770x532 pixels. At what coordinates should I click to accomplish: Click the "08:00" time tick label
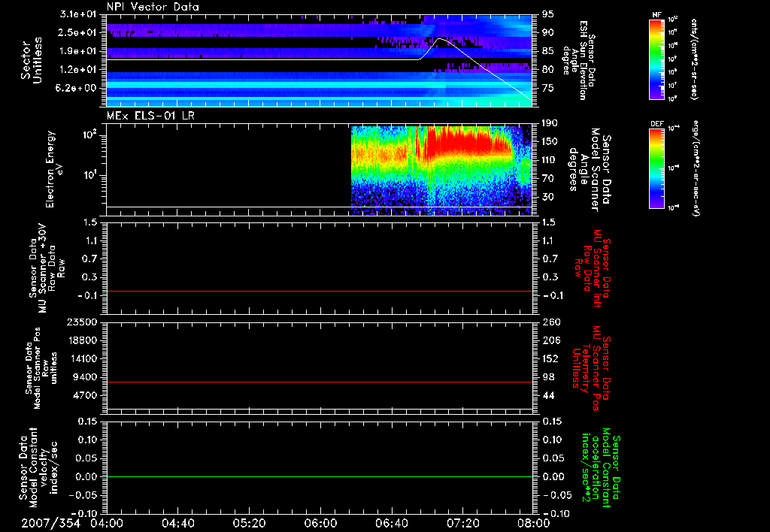534,523
